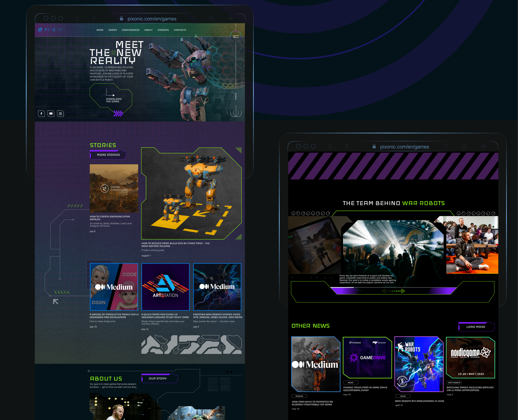Click the Facebook social icon
Screen dimensions: 518x420
pos(41,113)
